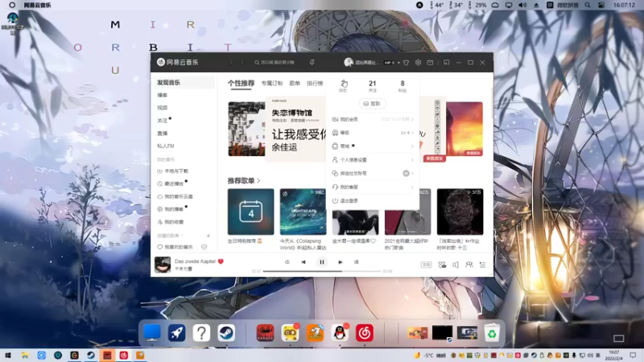Switch to the 专属定制 tab

click(272, 84)
